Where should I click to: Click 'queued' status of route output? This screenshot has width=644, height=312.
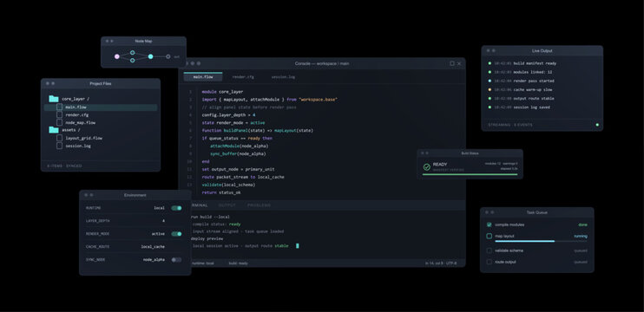pos(581,262)
